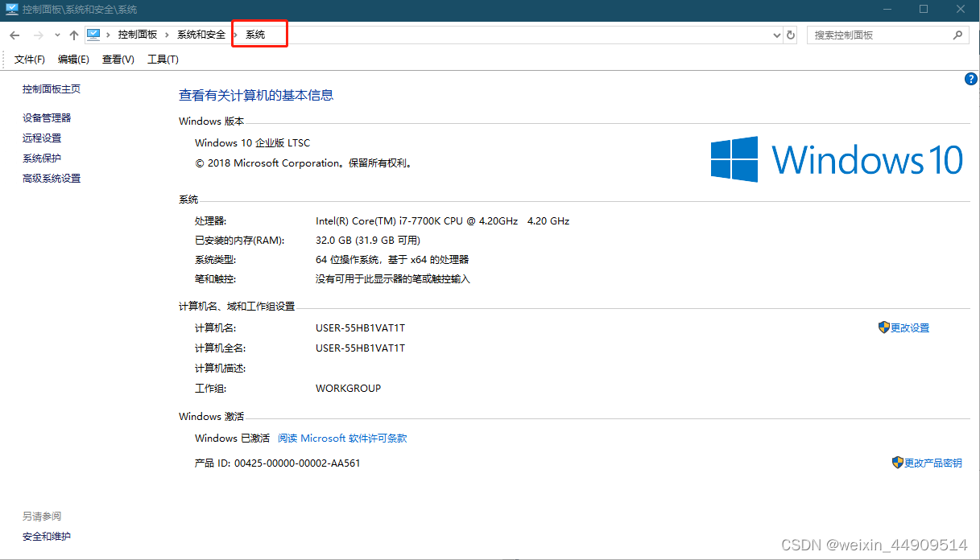Open the 编辑(E) menu

[x=73, y=60]
